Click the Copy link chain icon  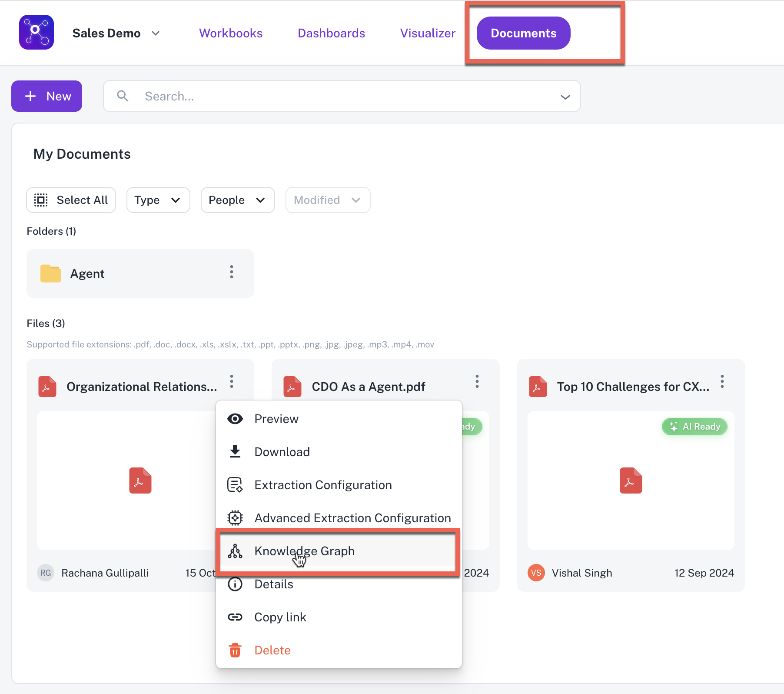coord(235,617)
